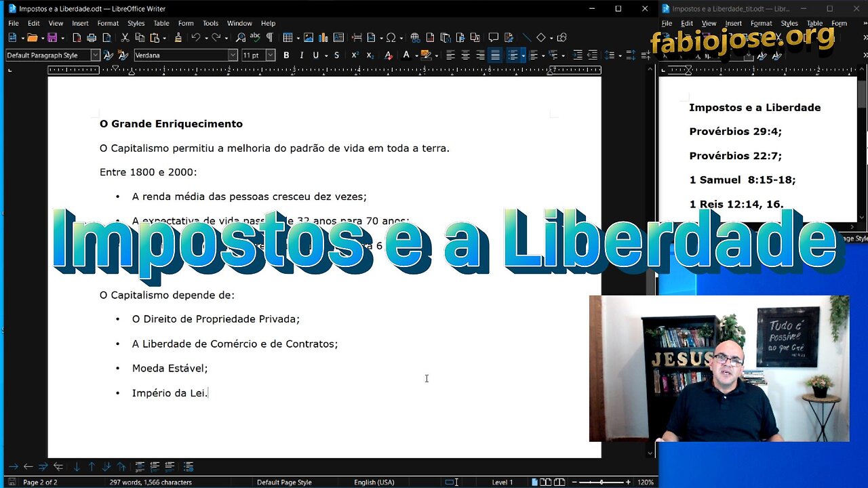Insert a table from the toolbar
Image resolution: width=868 pixels, height=488 pixels.
coord(288,38)
